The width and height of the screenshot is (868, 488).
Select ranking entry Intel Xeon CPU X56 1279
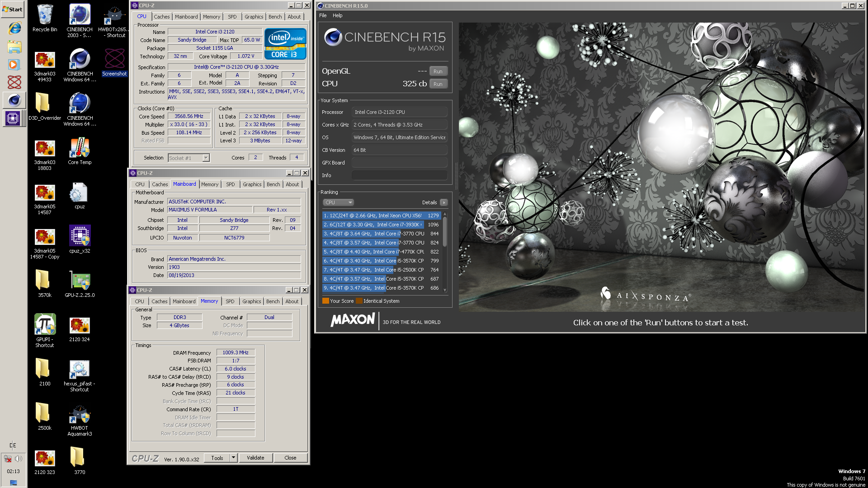point(382,216)
